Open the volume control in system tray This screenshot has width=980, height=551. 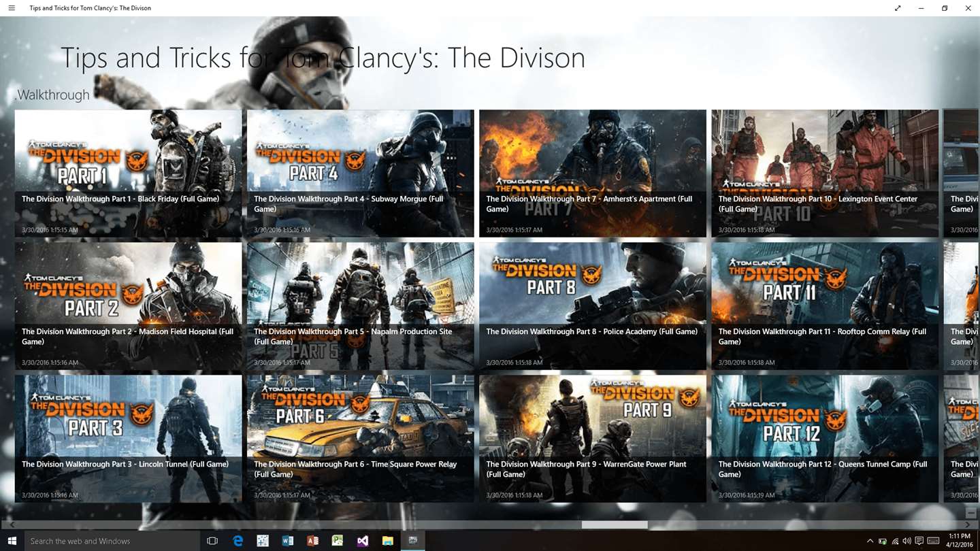click(x=906, y=541)
